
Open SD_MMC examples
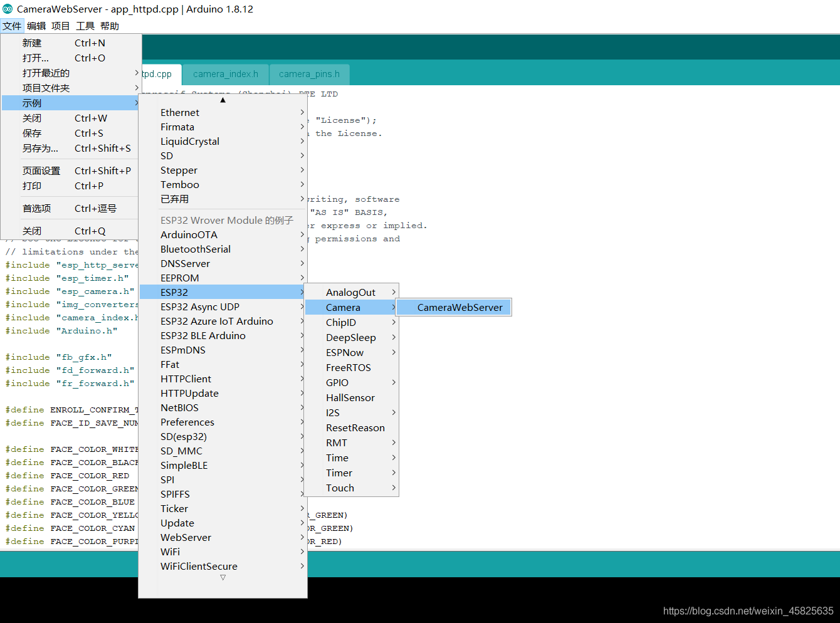pos(223,451)
